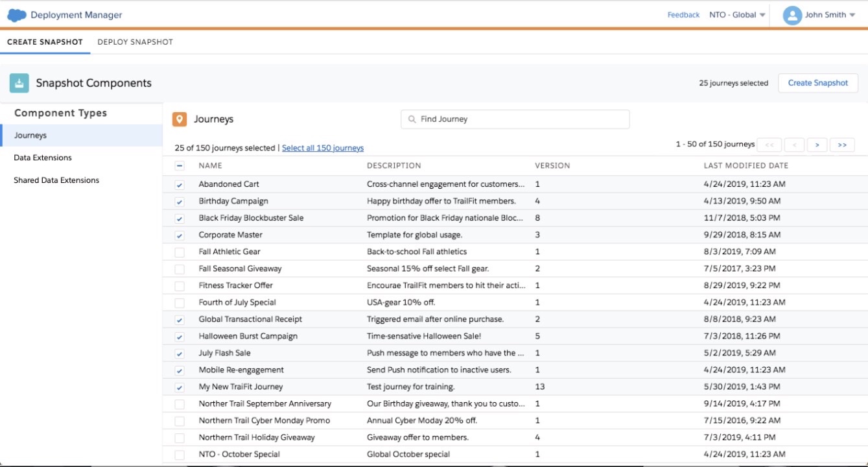The width and height of the screenshot is (868, 467).
Task: Click the Create Snapshot button
Action: coord(817,83)
